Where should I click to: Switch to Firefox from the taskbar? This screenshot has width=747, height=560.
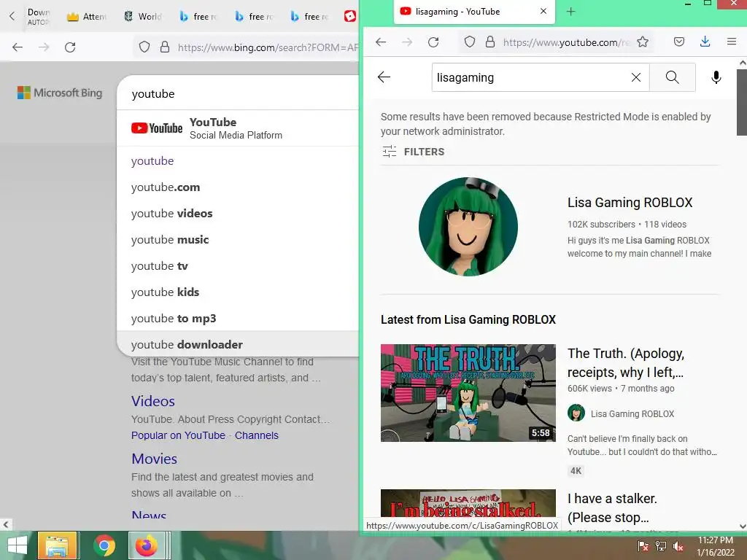coord(146,545)
